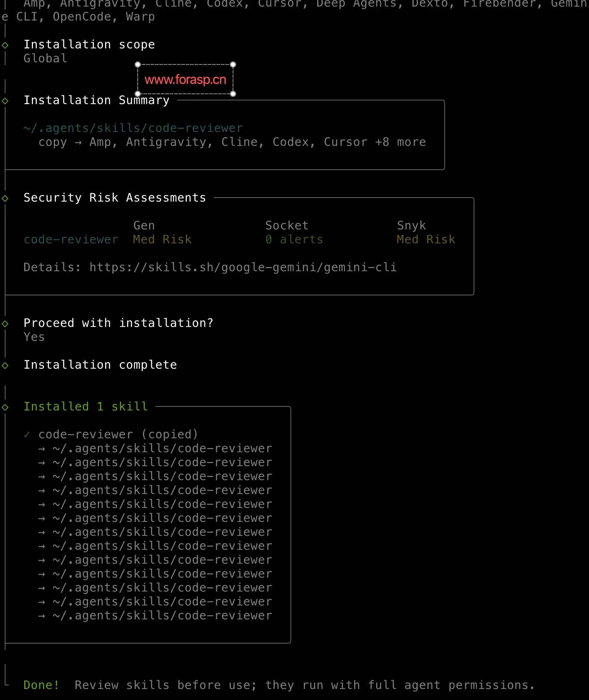Viewport: 589px width, 700px height.
Task: Click the diamond marker beside Installation Summary
Action: tap(5, 101)
